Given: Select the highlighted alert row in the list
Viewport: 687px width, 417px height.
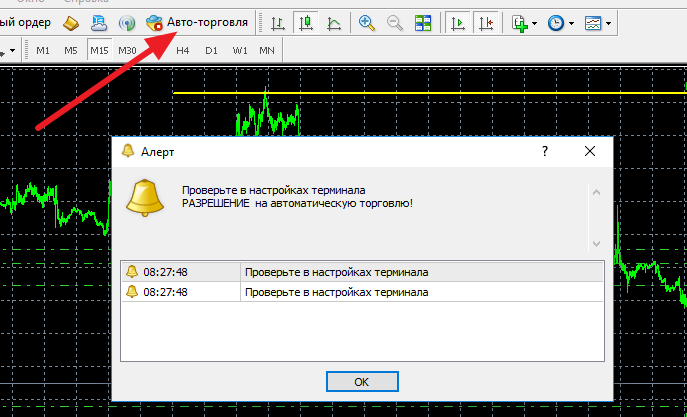Looking at the screenshot, I should pyautogui.click(x=362, y=272).
